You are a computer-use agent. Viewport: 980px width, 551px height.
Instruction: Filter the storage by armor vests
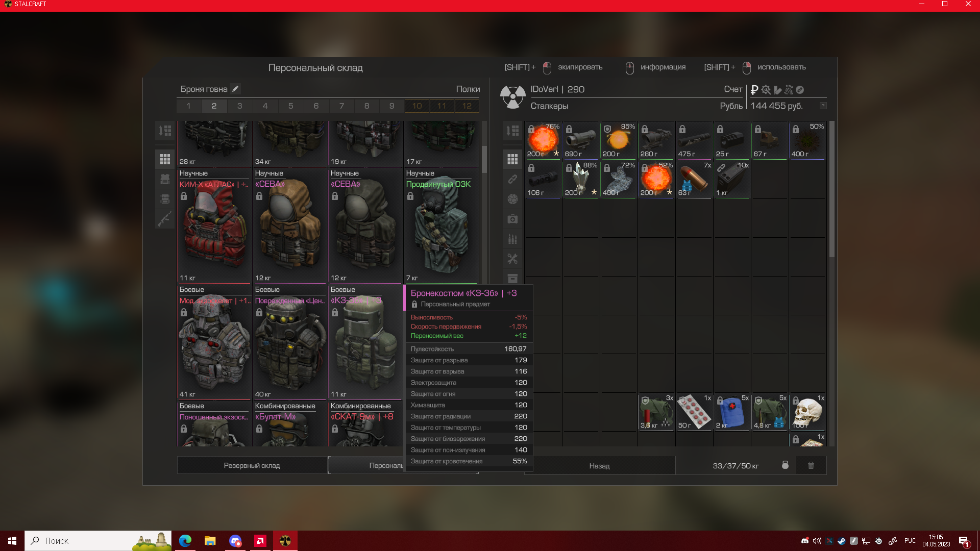(165, 179)
